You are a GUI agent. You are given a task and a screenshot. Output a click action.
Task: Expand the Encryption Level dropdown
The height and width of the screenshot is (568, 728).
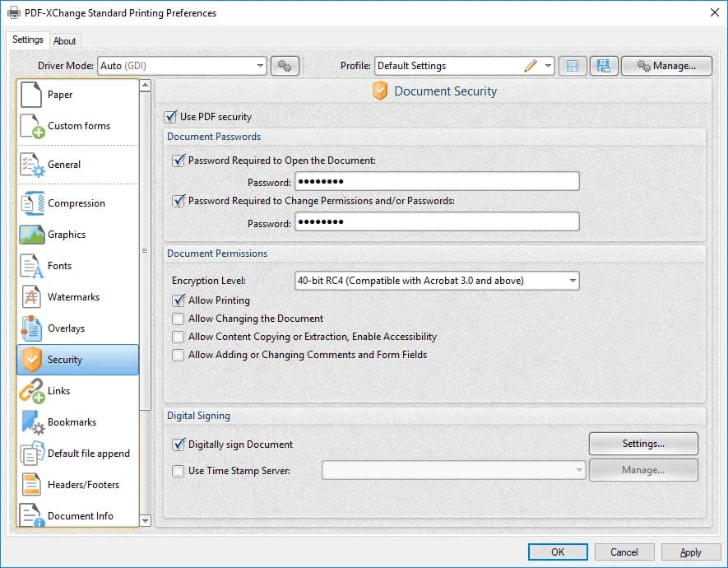437,281
